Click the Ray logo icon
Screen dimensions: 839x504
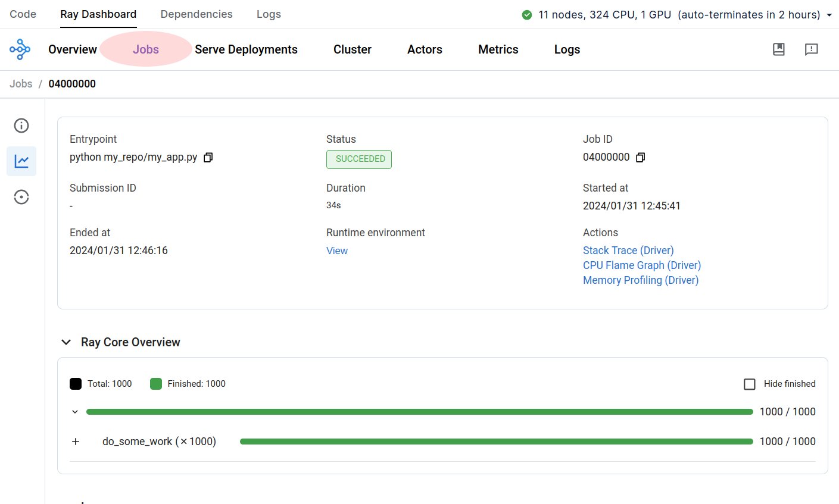coord(20,49)
